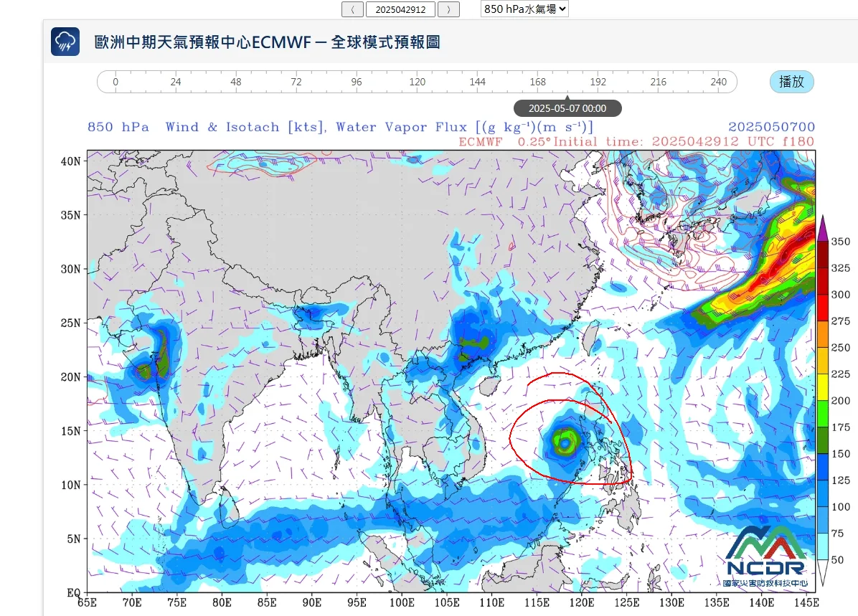
Task: Select forecast hour 240 on timeline
Action: (718, 82)
